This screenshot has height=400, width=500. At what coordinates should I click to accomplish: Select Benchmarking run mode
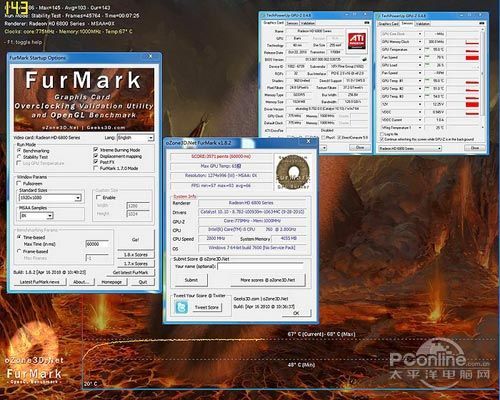19,151
